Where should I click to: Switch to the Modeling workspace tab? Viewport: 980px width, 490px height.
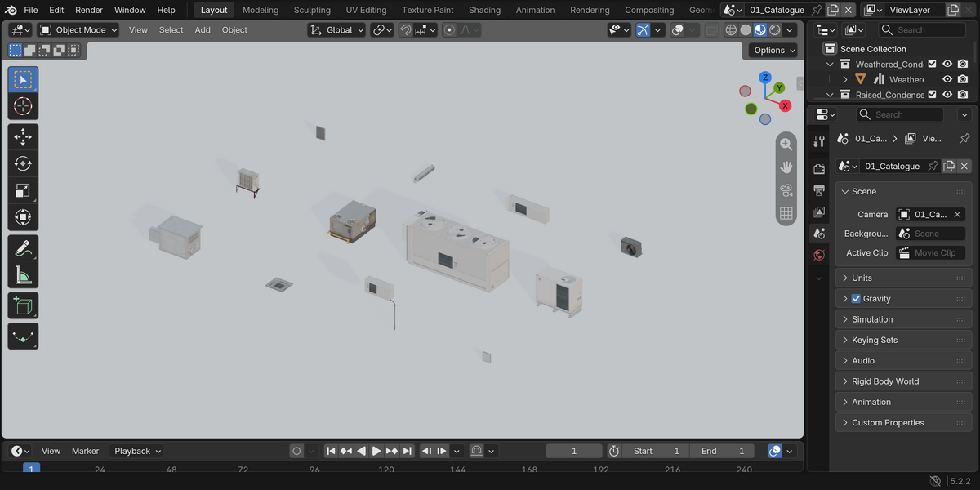[x=261, y=10]
